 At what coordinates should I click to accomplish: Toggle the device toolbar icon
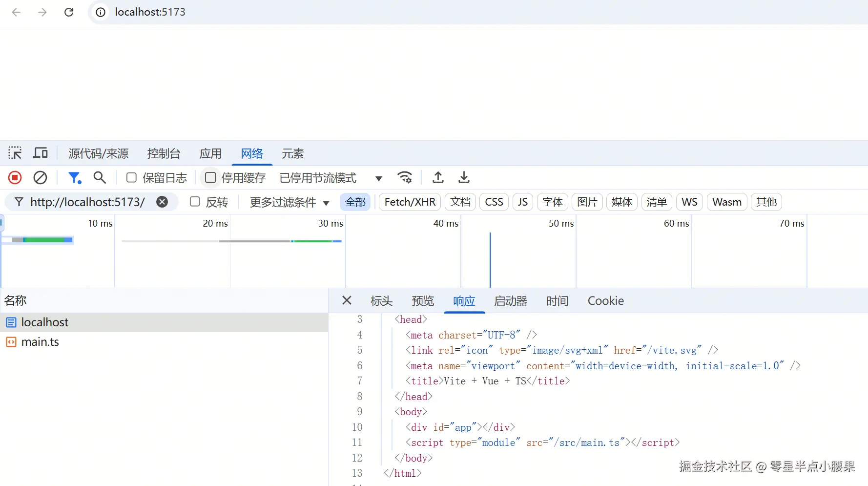tap(41, 153)
